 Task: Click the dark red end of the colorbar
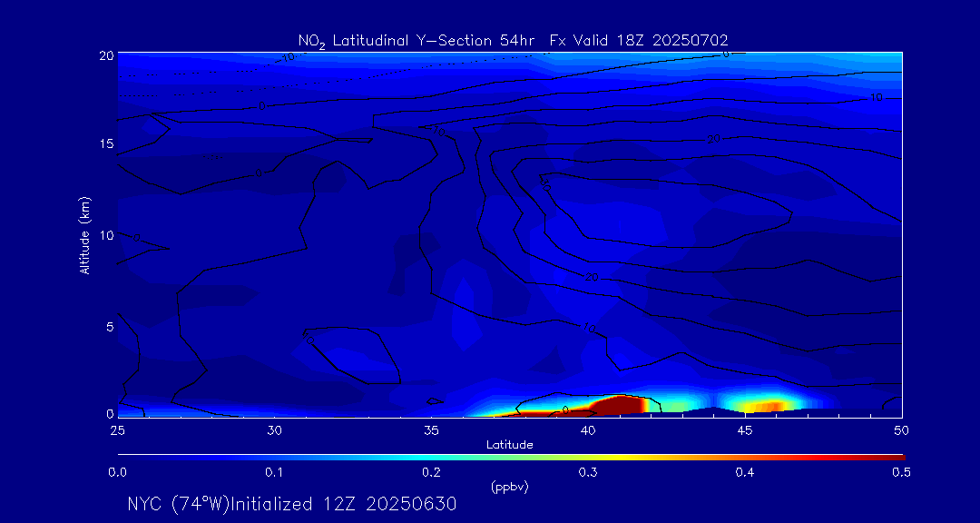[891, 458]
